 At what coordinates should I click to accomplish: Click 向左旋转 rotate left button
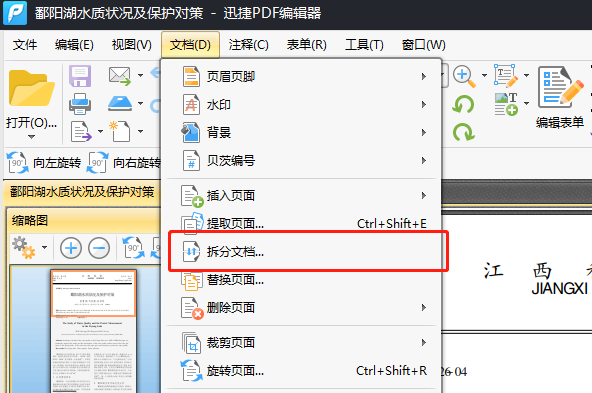pyautogui.click(x=44, y=163)
